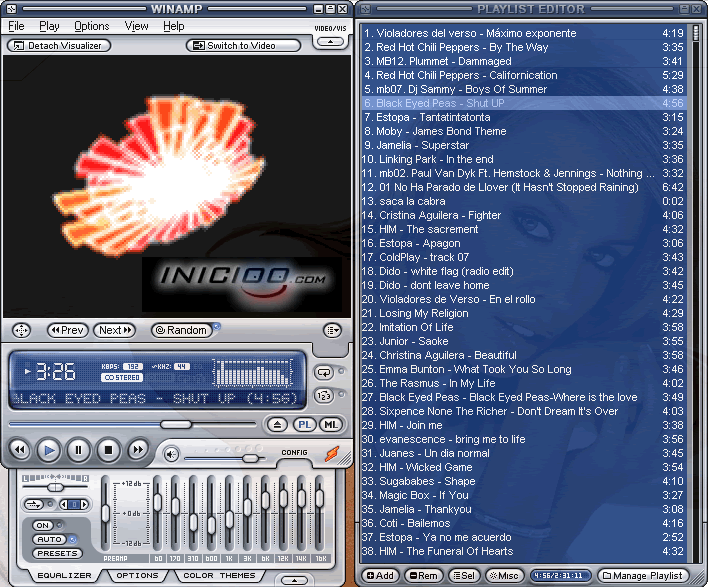
Task: Click the equalizer PREAMP slider
Action: pos(105,513)
